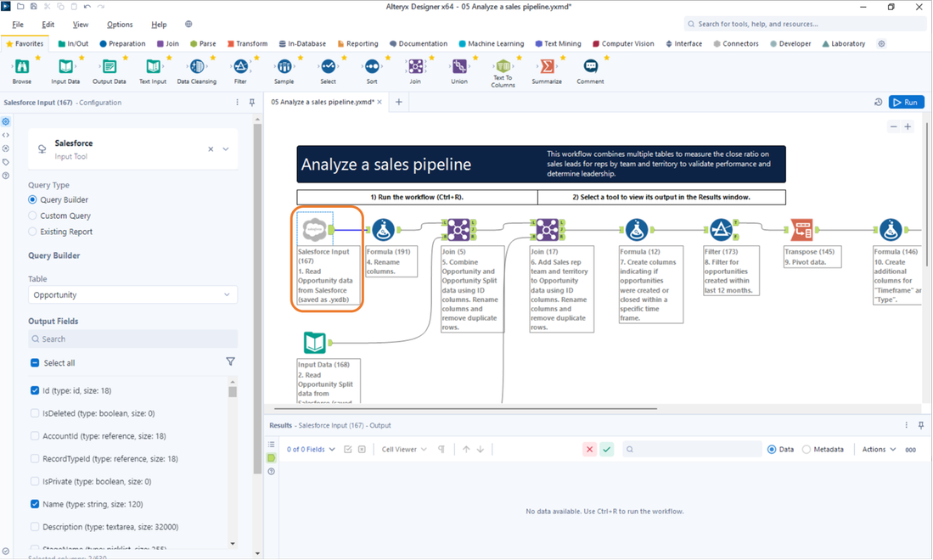Check the RecordTypeId field checkbox
Image resolution: width=933 pixels, height=560 pixels.
coord(35,458)
